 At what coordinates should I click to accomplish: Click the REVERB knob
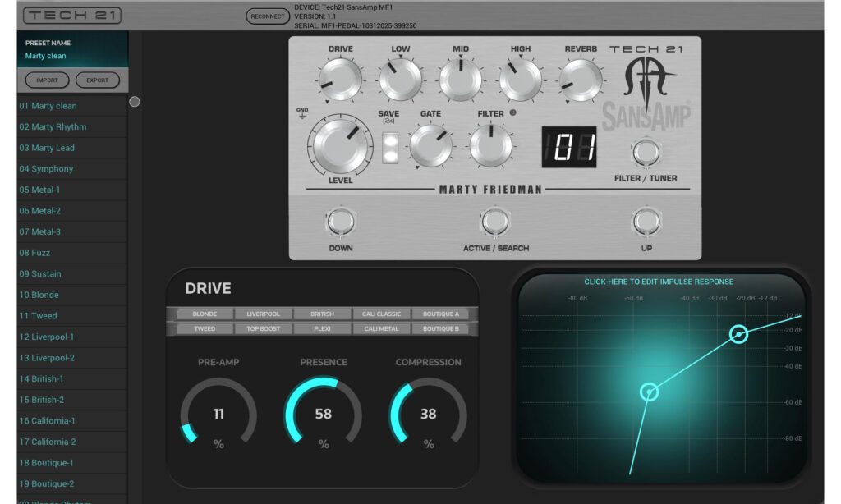coord(581,80)
